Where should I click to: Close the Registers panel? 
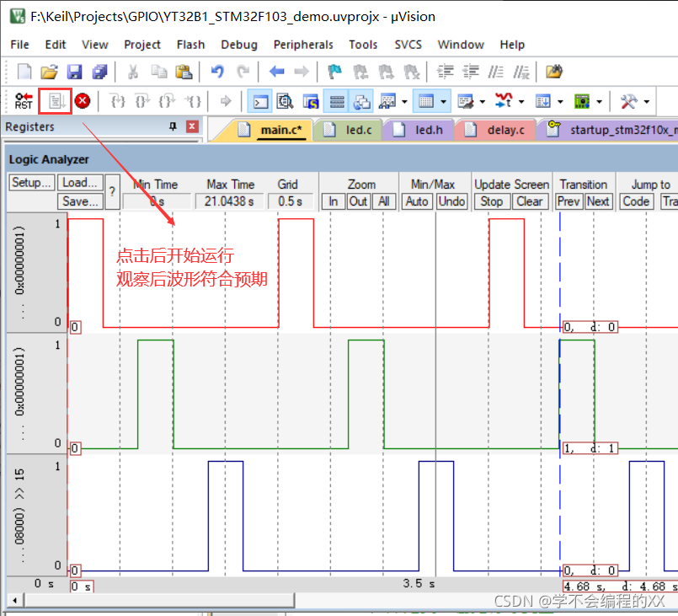192,126
